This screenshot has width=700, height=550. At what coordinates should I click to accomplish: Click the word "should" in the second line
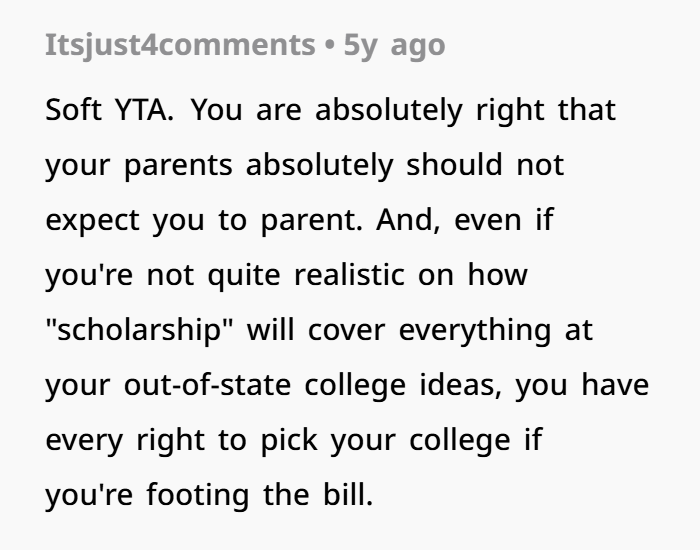(454, 165)
